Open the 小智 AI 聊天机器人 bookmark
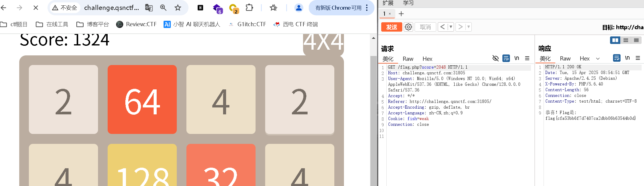Image resolution: width=644 pixels, height=186 pixels. tap(192, 24)
